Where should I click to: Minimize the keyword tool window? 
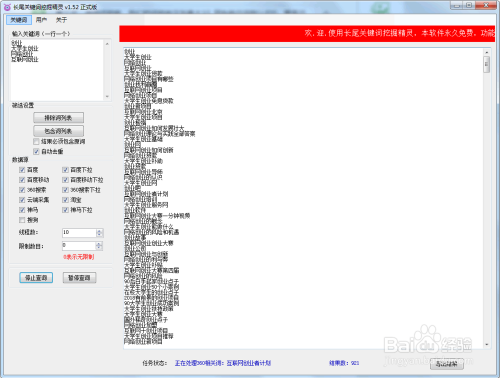456,5
